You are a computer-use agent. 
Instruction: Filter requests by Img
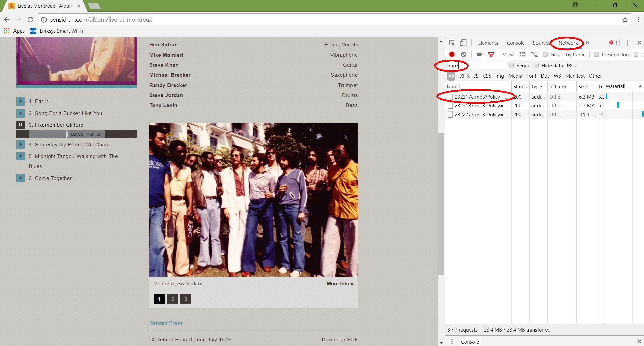[500, 76]
